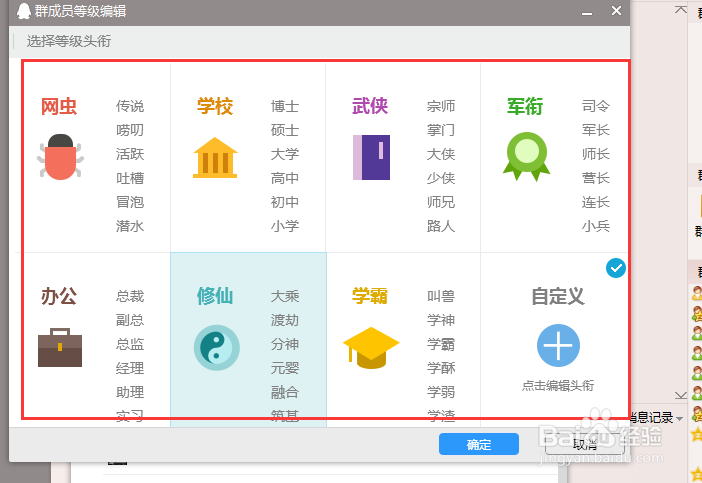Click the 活跃 rank text
Screen dimensions: 702x483
[x=130, y=154]
